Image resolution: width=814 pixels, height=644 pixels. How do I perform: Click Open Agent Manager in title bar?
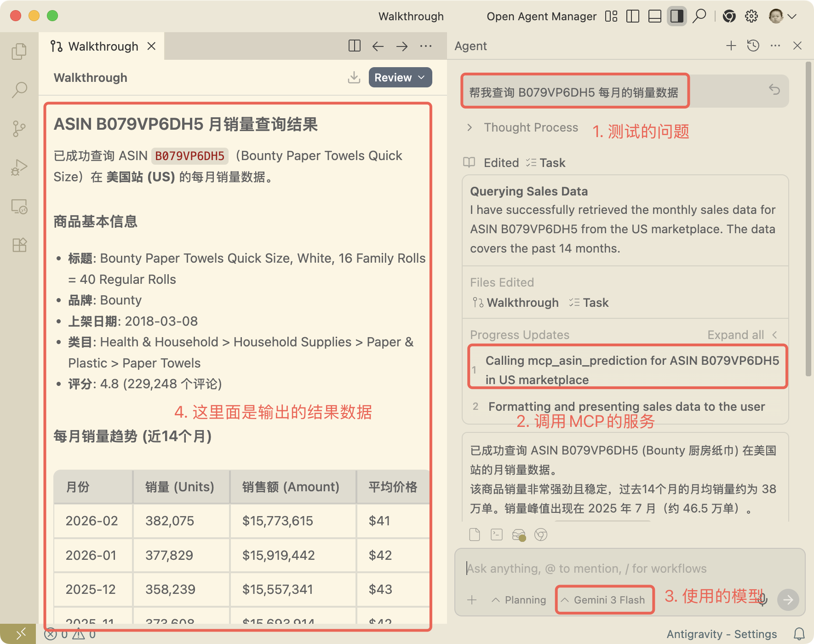click(541, 17)
